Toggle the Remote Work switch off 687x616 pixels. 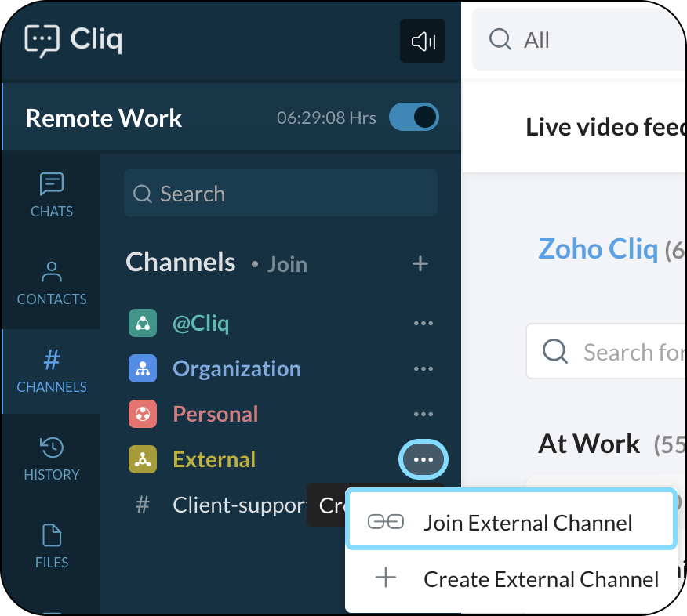point(413,117)
